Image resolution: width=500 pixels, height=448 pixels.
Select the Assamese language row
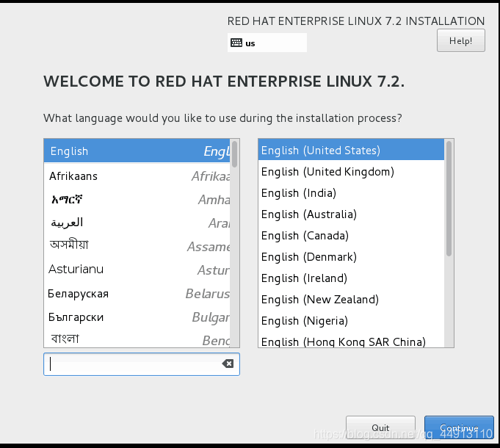[x=137, y=246]
